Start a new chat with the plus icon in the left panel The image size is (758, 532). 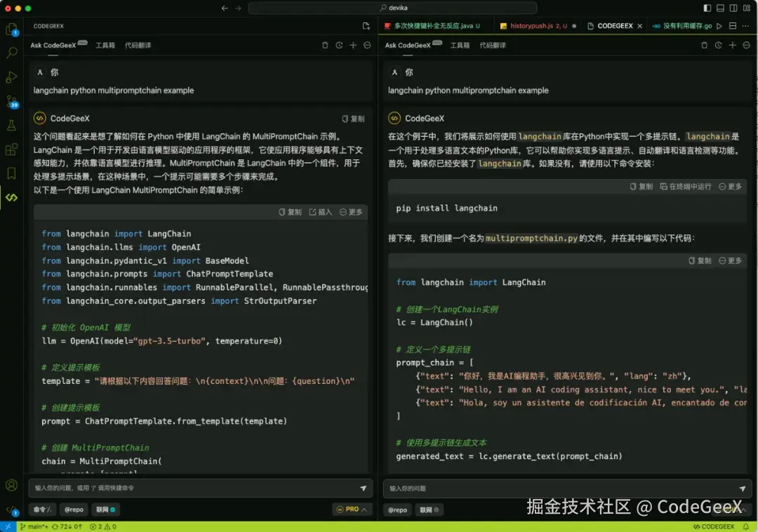(x=353, y=45)
